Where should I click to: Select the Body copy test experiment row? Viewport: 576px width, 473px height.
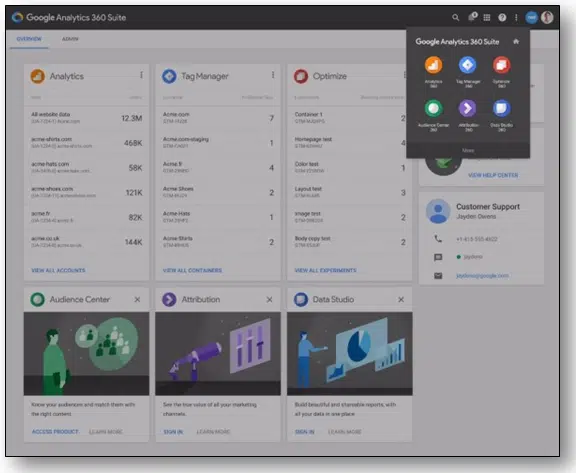[350, 242]
